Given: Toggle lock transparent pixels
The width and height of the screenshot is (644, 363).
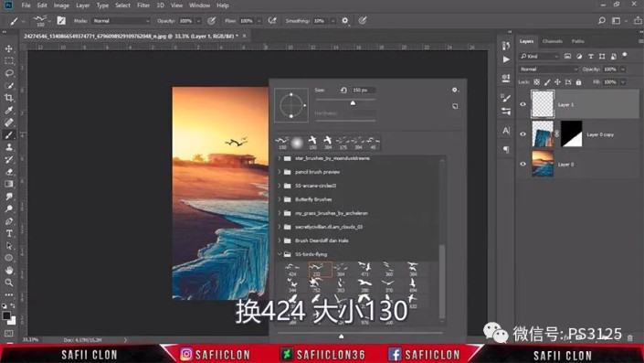Looking at the screenshot, I should pyautogui.click(x=536, y=82).
